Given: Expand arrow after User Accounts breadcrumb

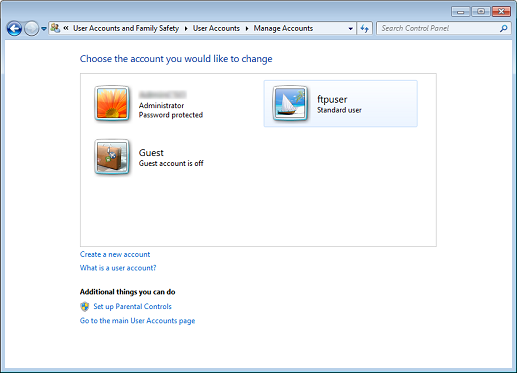Looking at the screenshot, I should (x=247, y=29).
